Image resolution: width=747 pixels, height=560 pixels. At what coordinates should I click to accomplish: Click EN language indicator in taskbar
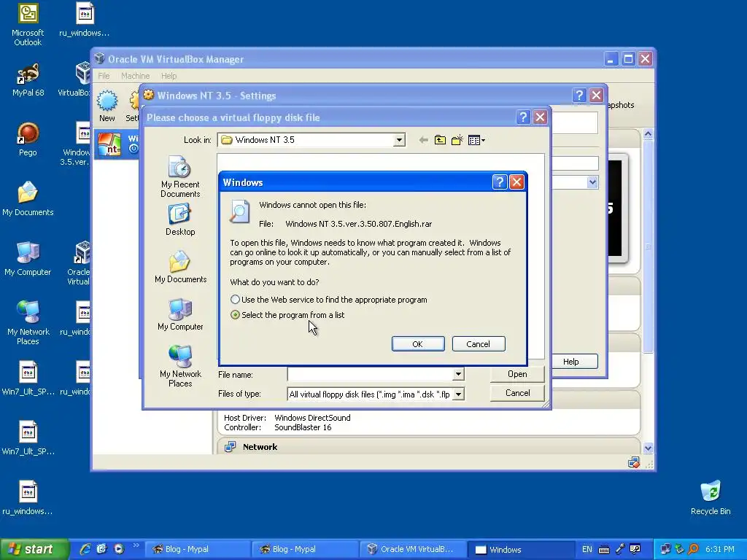click(587, 549)
